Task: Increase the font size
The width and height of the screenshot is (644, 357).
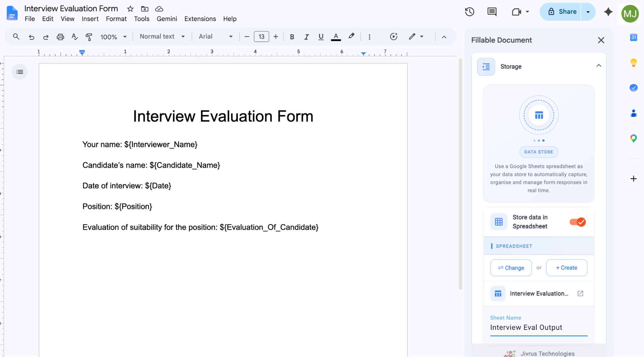Action: tap(276, 37)
